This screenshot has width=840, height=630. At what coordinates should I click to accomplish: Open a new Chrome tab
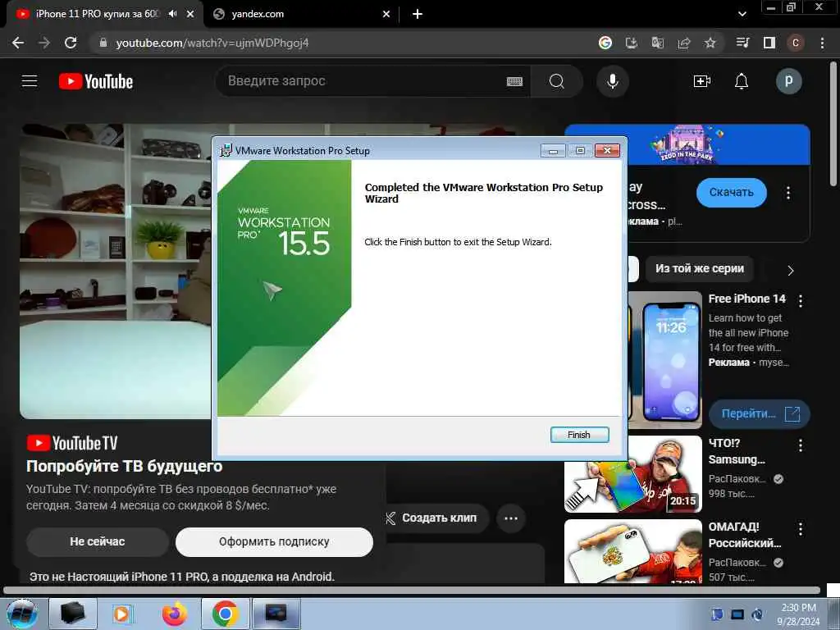coord(418,14)
